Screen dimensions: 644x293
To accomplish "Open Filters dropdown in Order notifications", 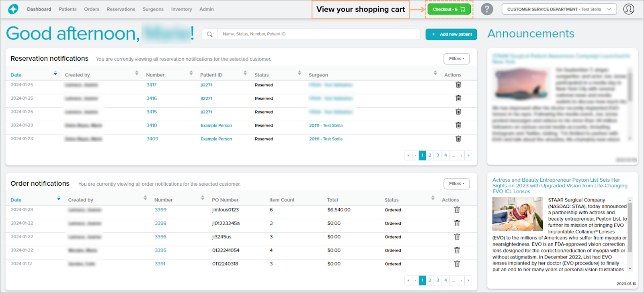I will tap(456, 184).
